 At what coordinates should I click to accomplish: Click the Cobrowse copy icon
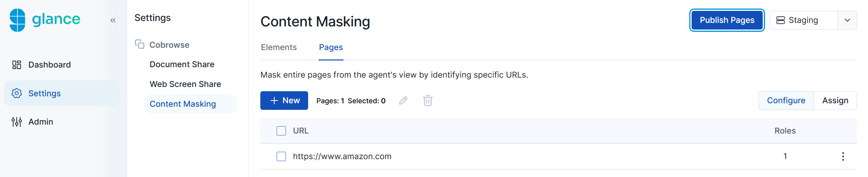click(139, 44)
